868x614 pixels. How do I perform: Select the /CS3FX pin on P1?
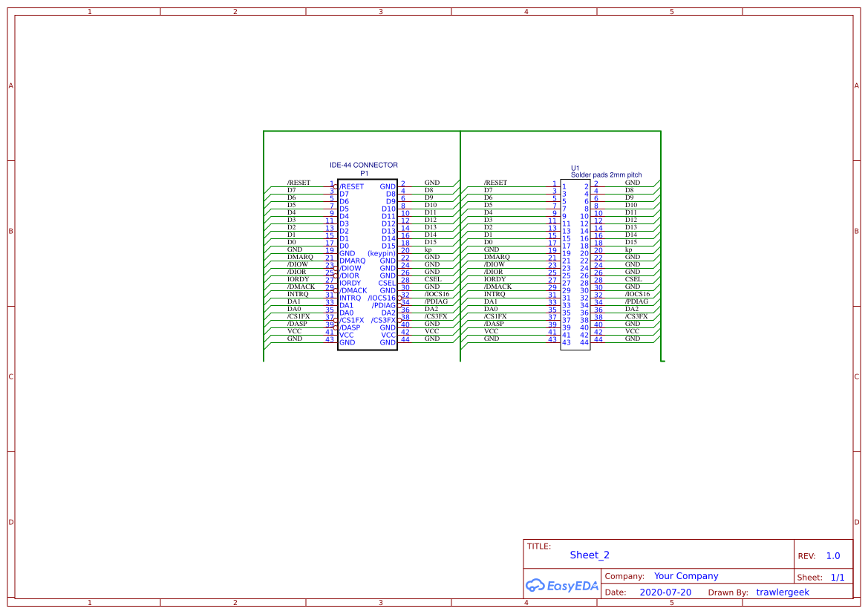383,320
